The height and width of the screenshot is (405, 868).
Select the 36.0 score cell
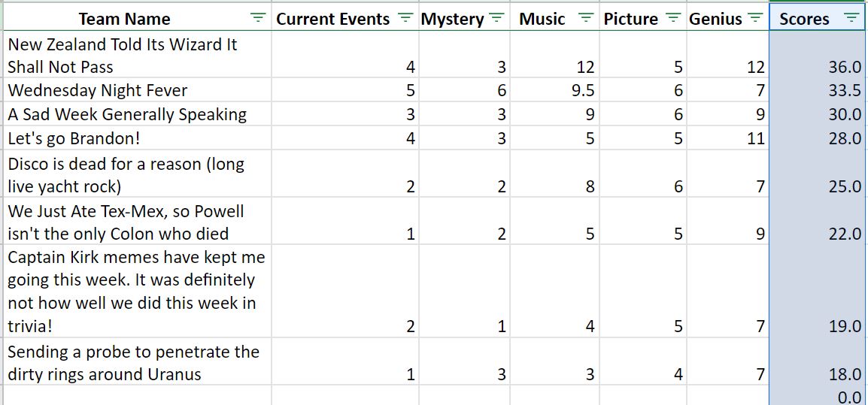point(818,54)
